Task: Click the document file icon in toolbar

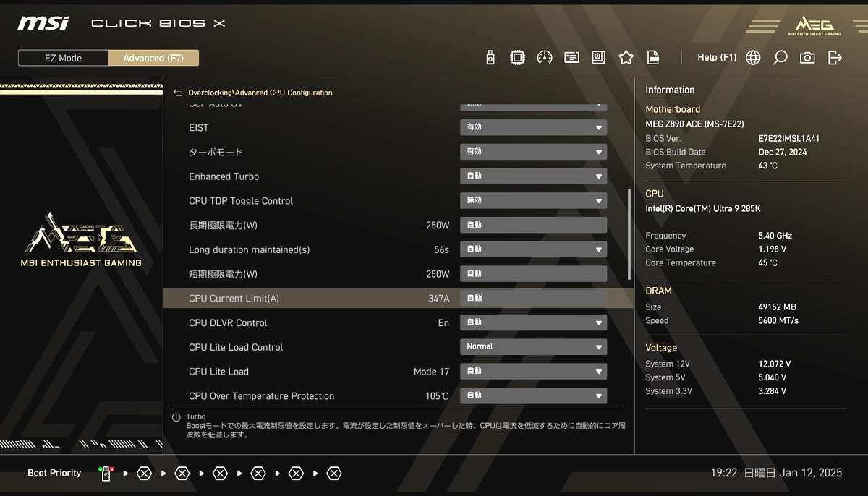Action: [652, 58]
